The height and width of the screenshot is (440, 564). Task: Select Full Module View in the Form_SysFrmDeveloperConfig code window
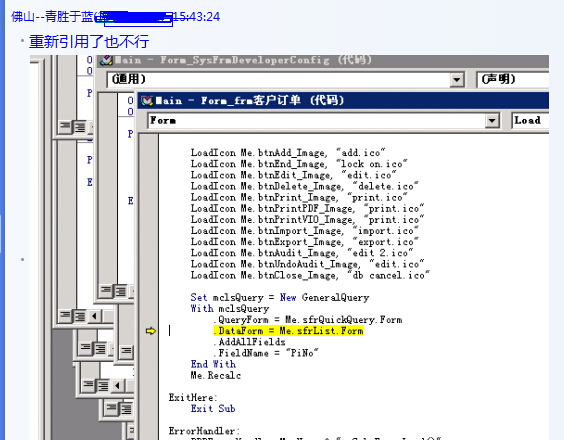(120, 291)
